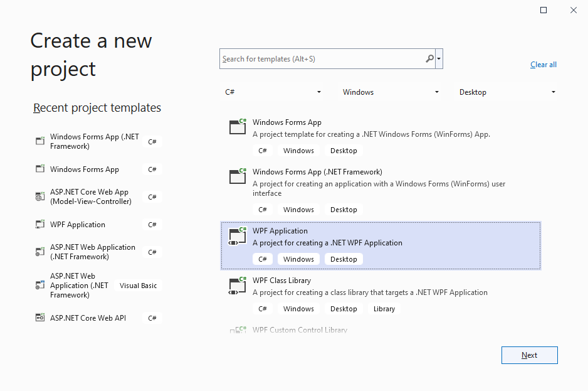This screenshot has width=588, height=391.
Task: Click the Windows Forms App (.NET Framework) template icon in results
Action: pos(238,176)
